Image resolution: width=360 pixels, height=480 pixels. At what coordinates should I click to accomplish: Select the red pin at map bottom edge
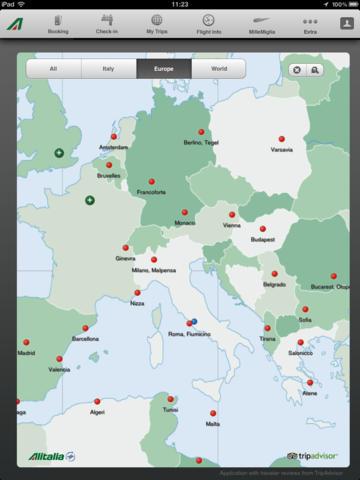[x=199, y=460]
